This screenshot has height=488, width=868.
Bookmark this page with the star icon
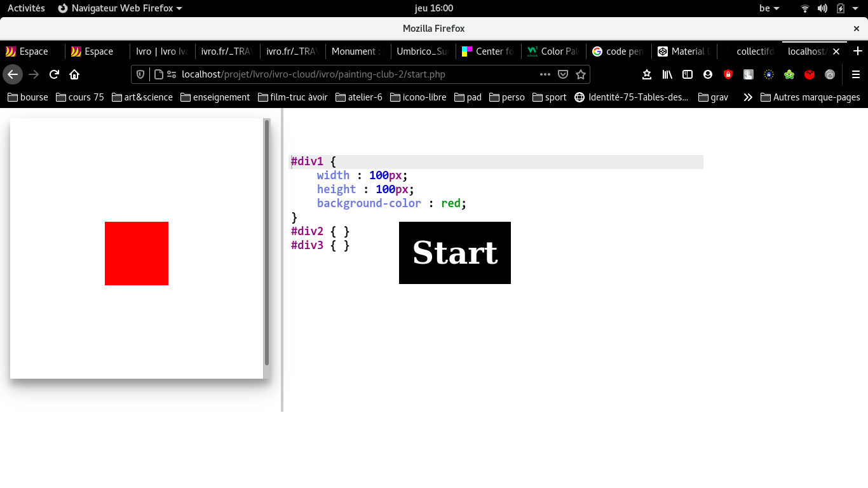click(580, 74)
